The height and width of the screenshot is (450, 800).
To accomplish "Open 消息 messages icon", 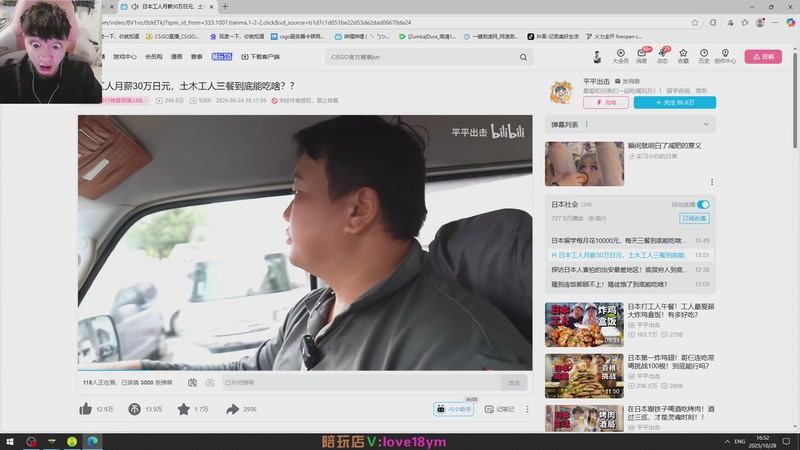I will point(642,56).
